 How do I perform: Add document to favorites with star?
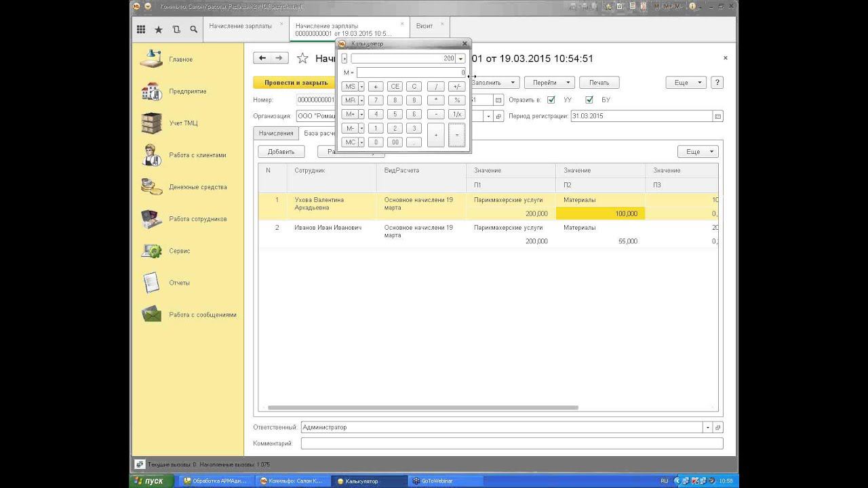tap(302, 59)
